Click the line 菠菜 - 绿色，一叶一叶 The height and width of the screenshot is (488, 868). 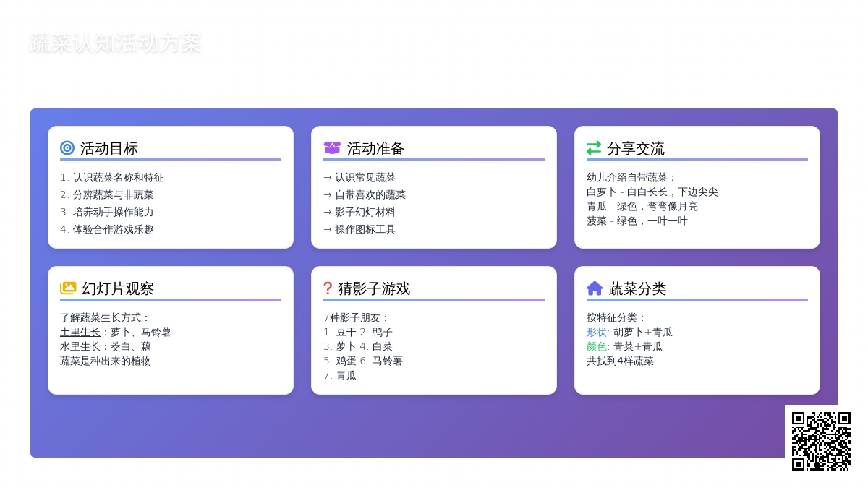[637, 221]
